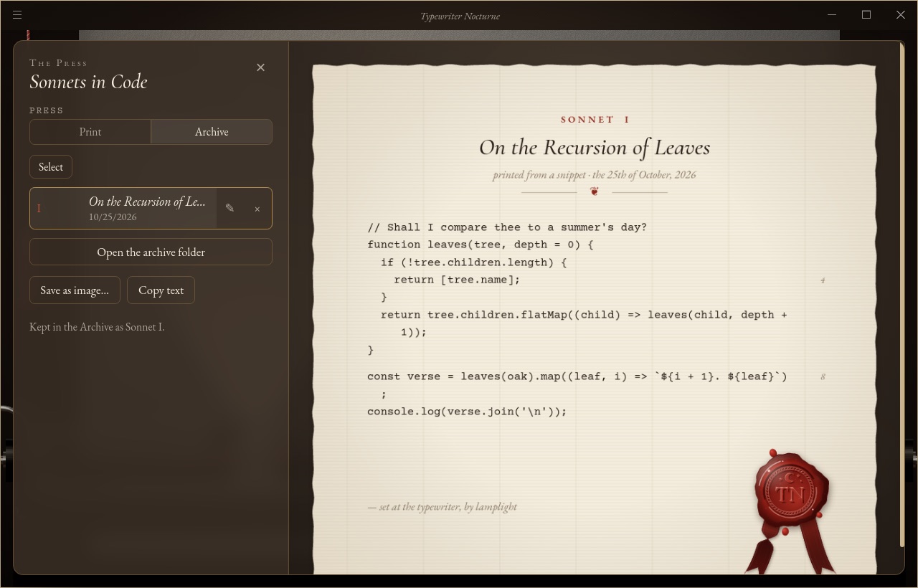Copy text of the sonnet
Image resolution: width=918 pixels, height=588 pixels.
coord(161,290)
